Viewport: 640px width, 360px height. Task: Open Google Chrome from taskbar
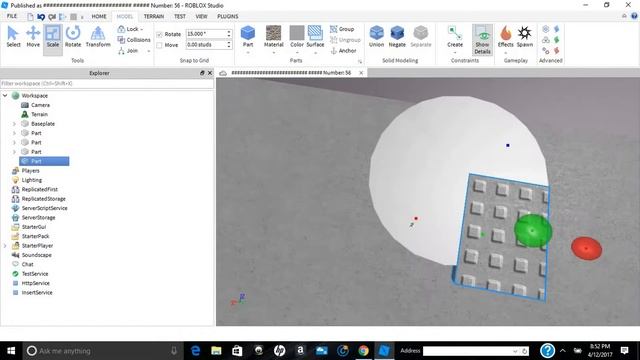tap(363, 351)
